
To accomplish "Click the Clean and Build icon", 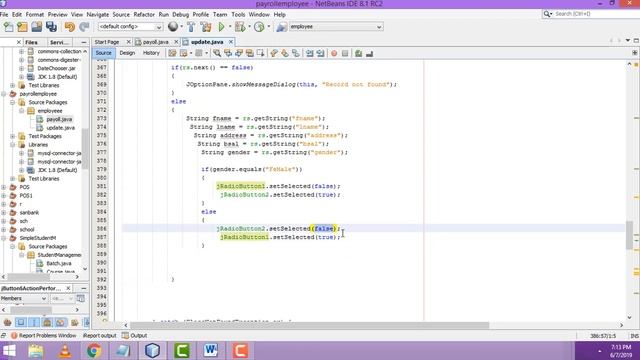I will [x=206, y=27].
